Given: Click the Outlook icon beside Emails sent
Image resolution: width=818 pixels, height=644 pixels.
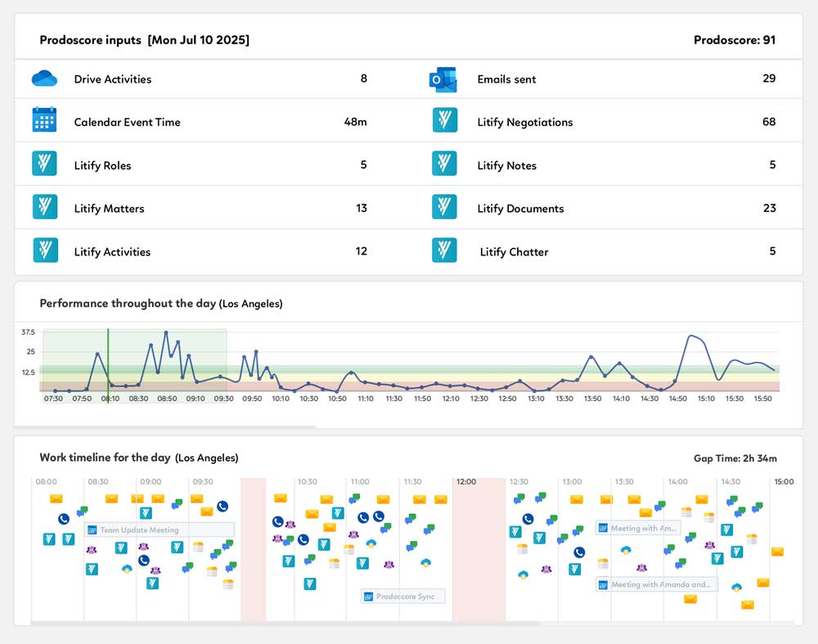Looking at the screenshot, I should point(443,79).
